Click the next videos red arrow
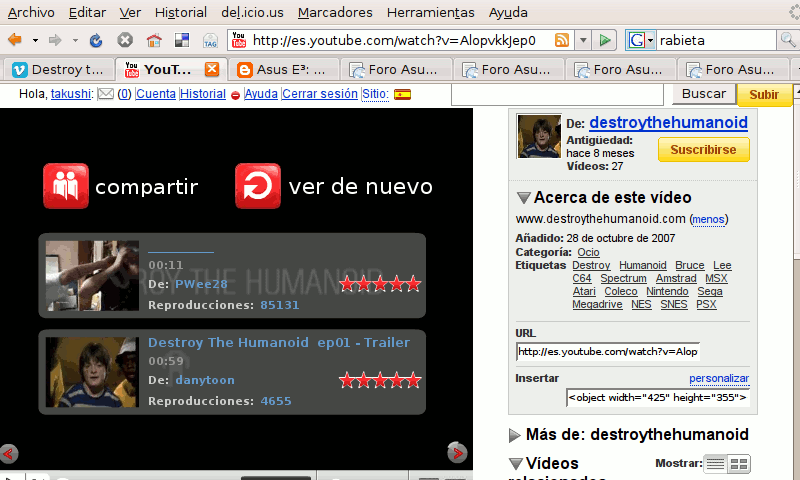 [457, 452]
